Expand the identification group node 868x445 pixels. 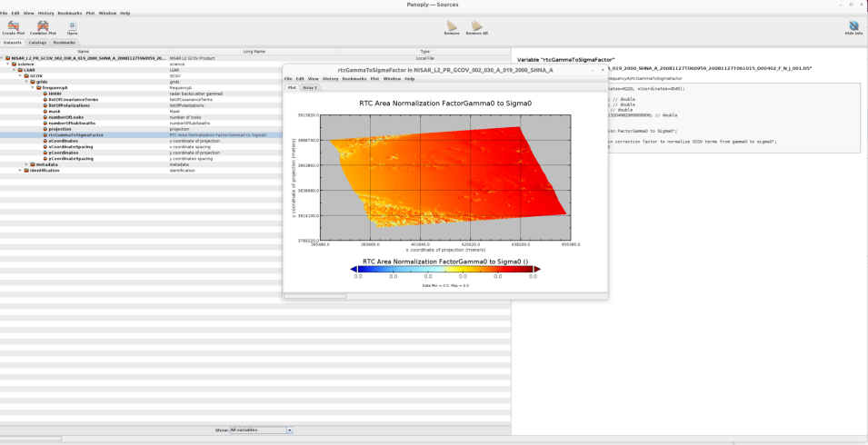21,170
